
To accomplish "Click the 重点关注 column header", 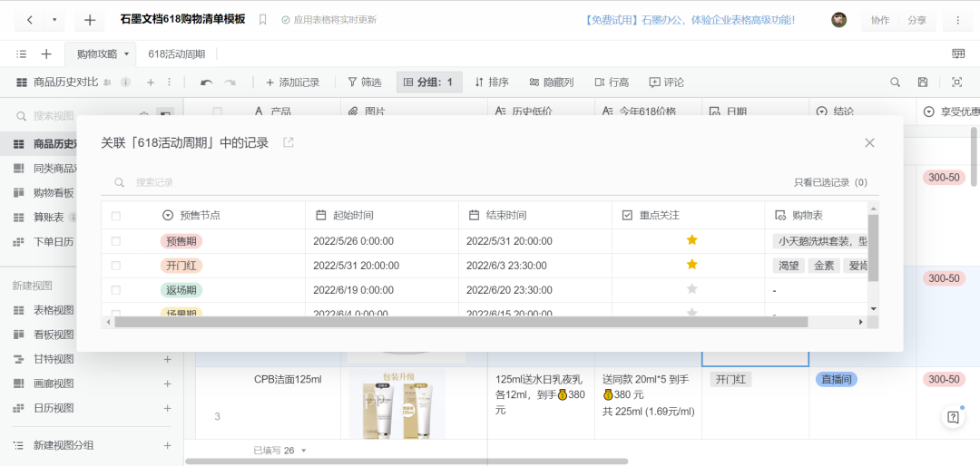I will pos(688,216).
